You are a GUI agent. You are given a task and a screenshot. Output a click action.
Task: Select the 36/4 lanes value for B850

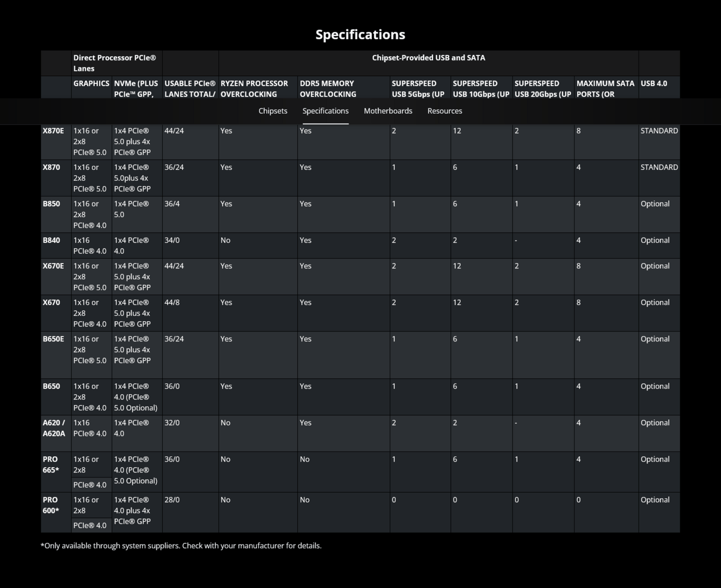coord(173,204)
